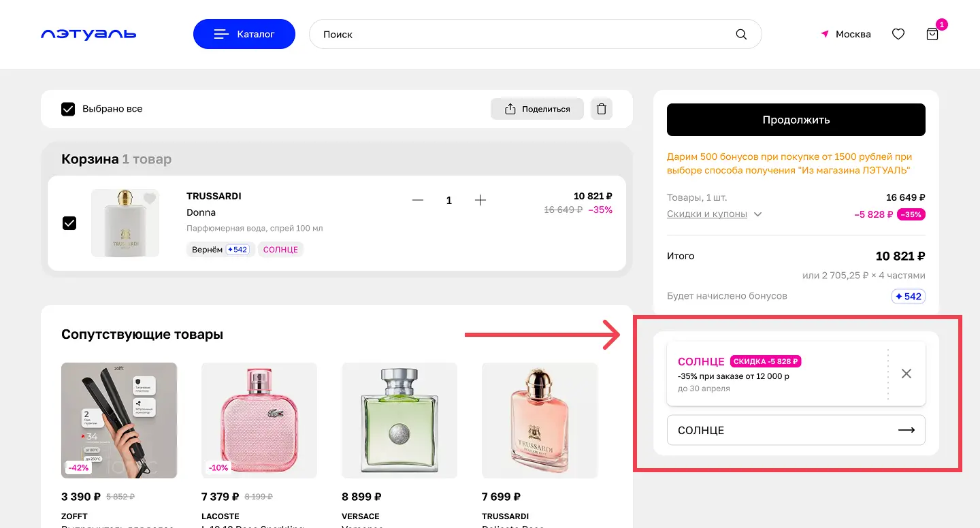The height and width of the screenshot is (528, 980).
Task: Uncheck the Trussardi Donna item checkbox
Action: [69, 223]
